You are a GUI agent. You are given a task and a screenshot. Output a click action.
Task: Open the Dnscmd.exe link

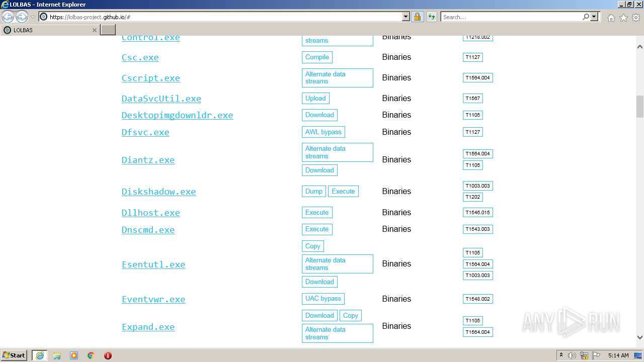pyautogui.click(x=148, y=230)
